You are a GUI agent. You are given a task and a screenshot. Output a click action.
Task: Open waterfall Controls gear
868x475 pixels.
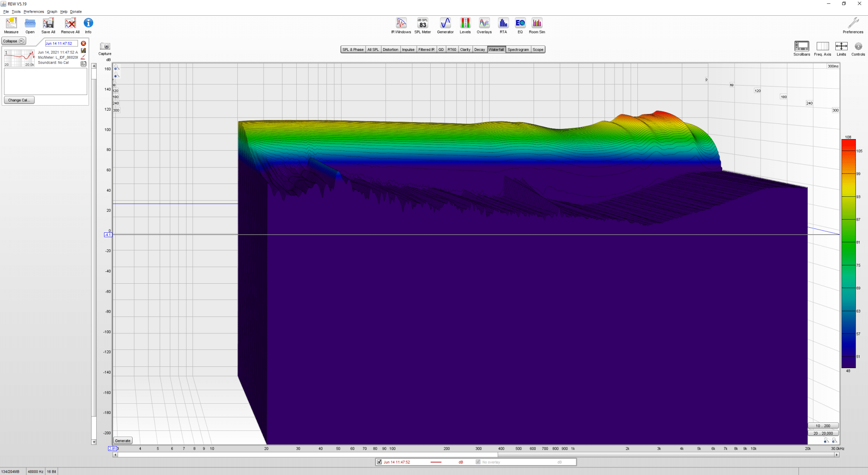(858, 48)
